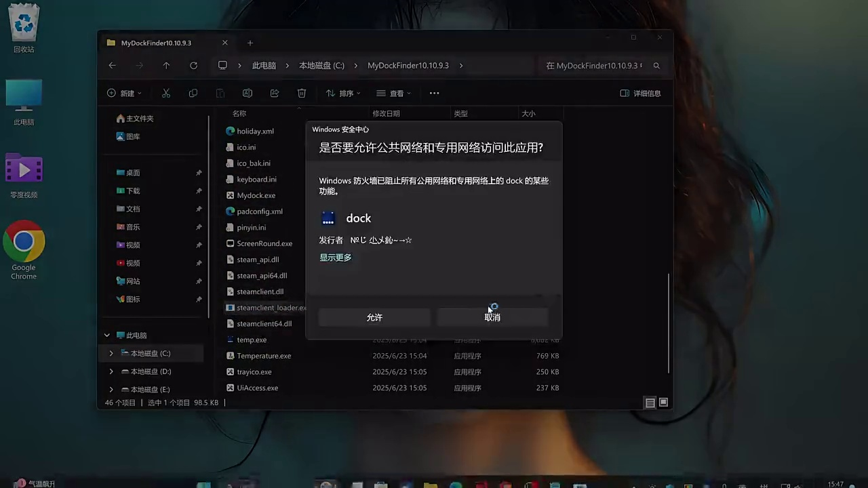Click the pin icon next to 下载
The image size is (868, 488).
199,191
